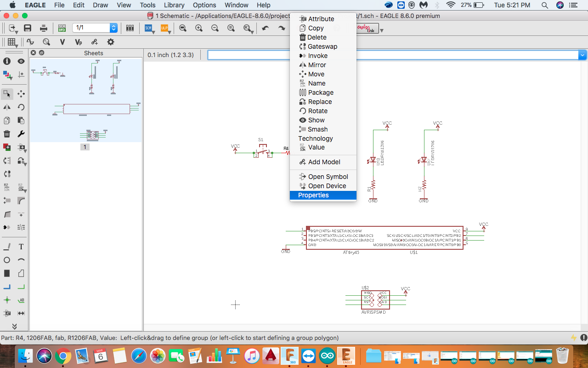The height and width of the screenshot is (368, 588).
Task: Select the Group selection tool
Action: click(7, 94)
